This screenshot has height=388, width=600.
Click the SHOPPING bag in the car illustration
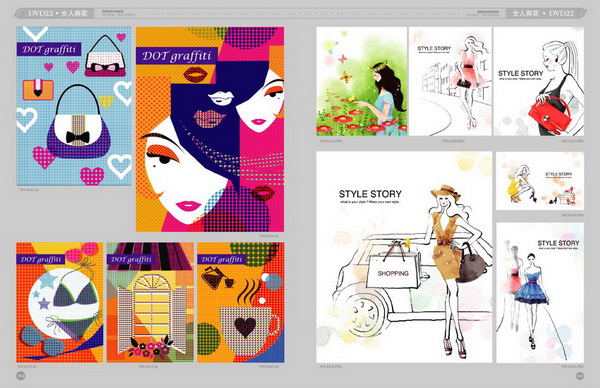pyautogui.click(x=393, y=270)
